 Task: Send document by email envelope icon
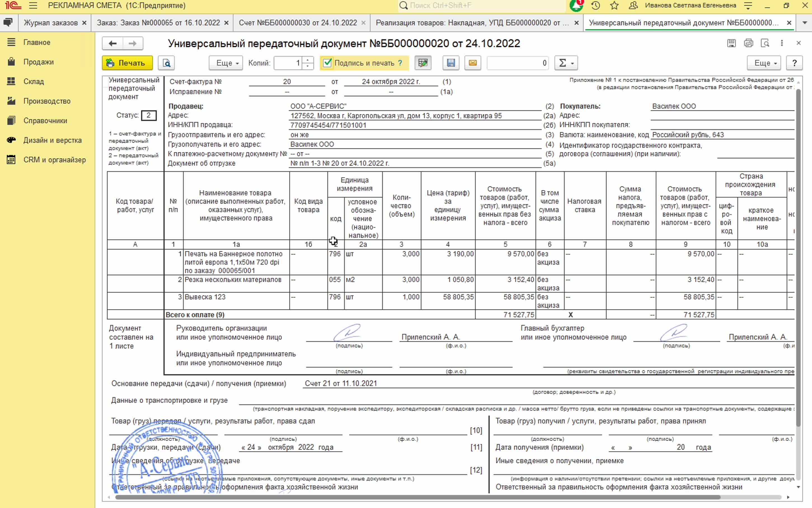[x=473, y=63]
